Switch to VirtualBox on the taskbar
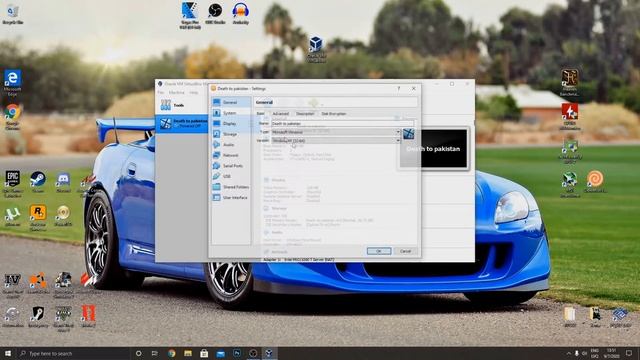The width and height of the screenshot is (640, 360). 269,353
